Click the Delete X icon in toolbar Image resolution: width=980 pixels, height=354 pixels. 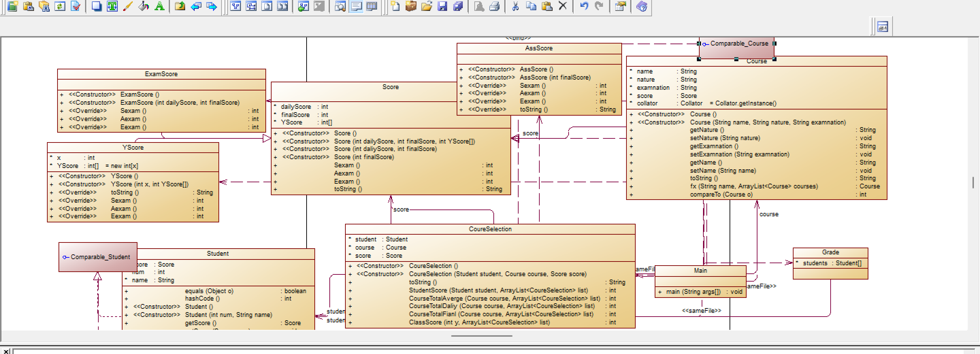[563, 6]
